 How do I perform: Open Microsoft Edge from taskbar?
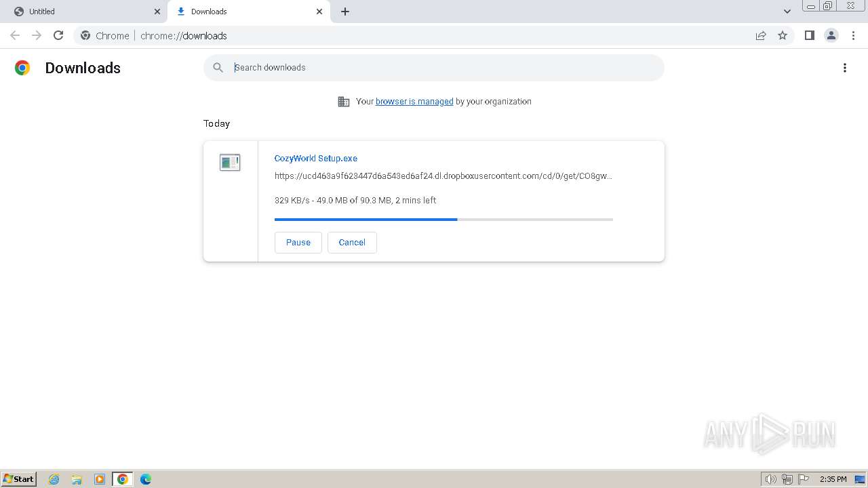point(146,479)
